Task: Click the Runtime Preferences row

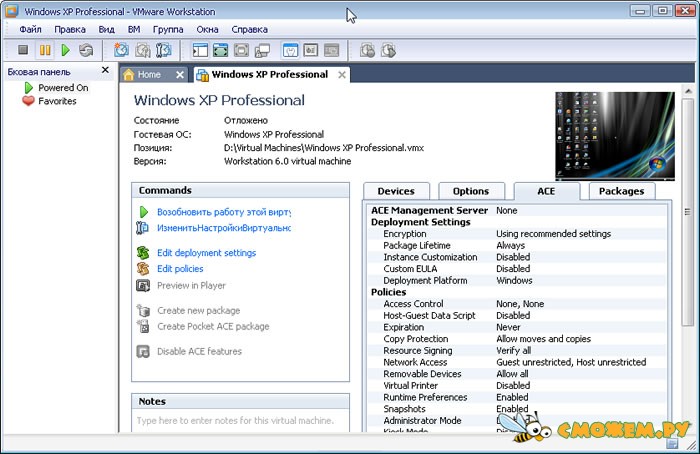Action: [x=517, y=397]
